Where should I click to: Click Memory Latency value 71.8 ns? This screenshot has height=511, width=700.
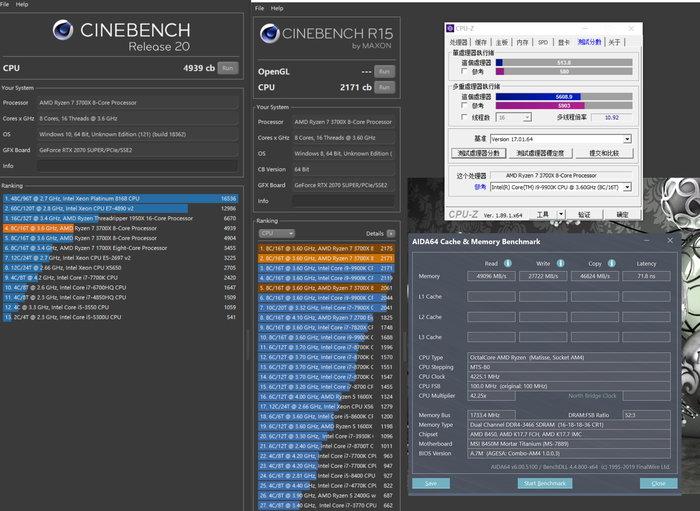pos(646,276)
